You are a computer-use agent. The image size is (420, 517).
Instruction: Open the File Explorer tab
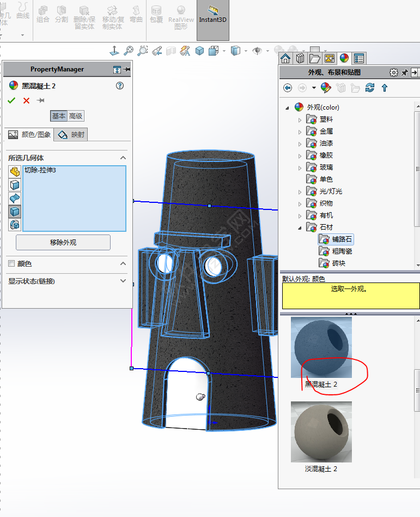click(314, 59)
